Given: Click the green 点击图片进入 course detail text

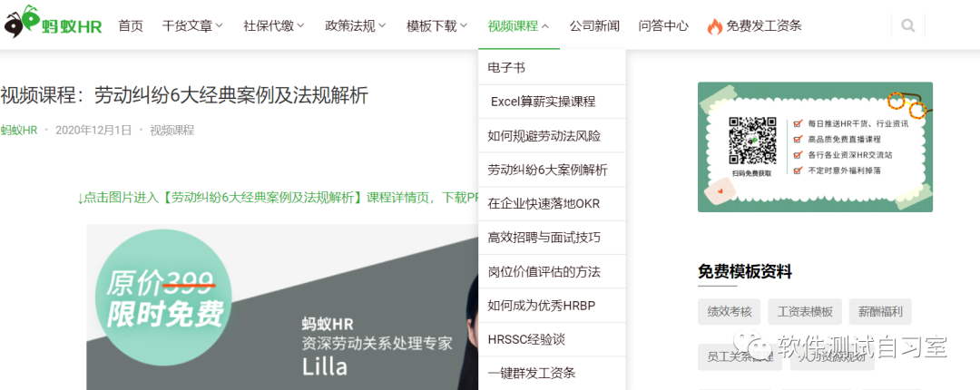Looking at the screenshot, I should (278, 198).
